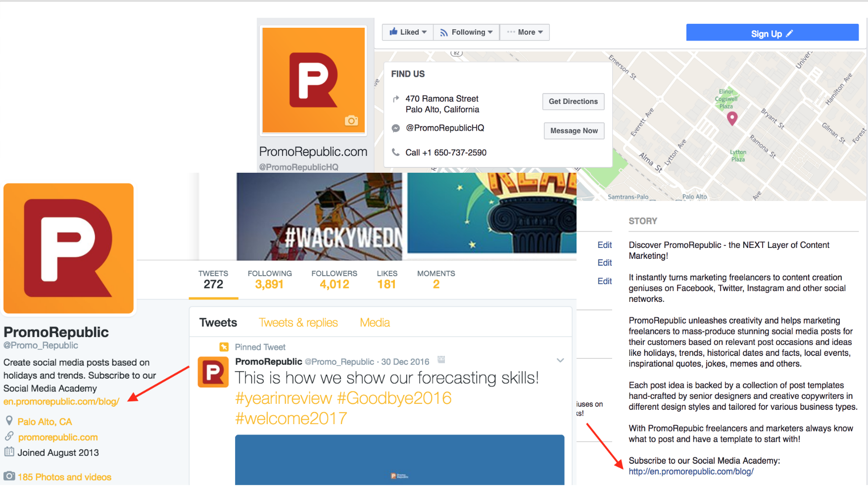This screenshot has height=486, width=868.
Task: Click the FIND US heading
Action: (408, 74)
